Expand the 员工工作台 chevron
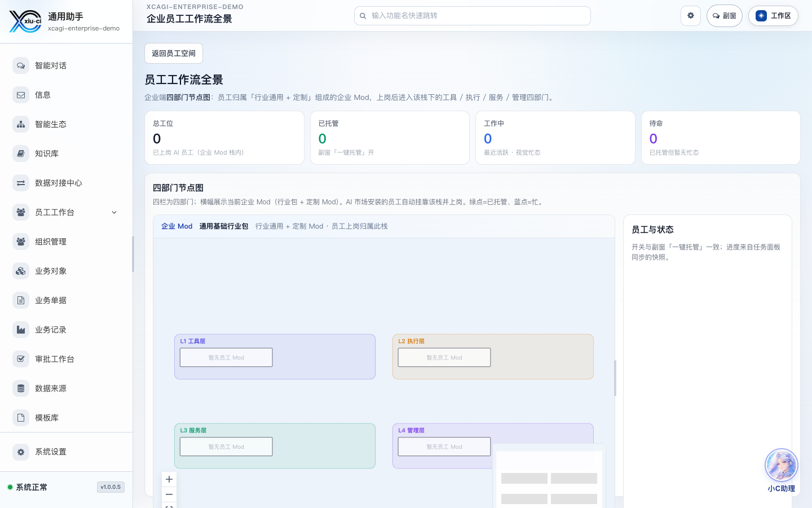Screen dimensions: 812x508 tap(114, 212)
